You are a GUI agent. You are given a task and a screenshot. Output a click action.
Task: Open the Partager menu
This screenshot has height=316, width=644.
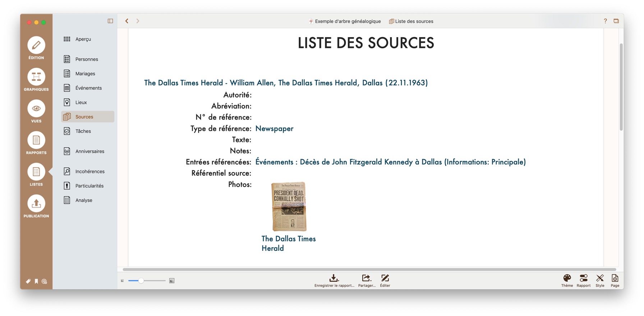coord(367,280)
